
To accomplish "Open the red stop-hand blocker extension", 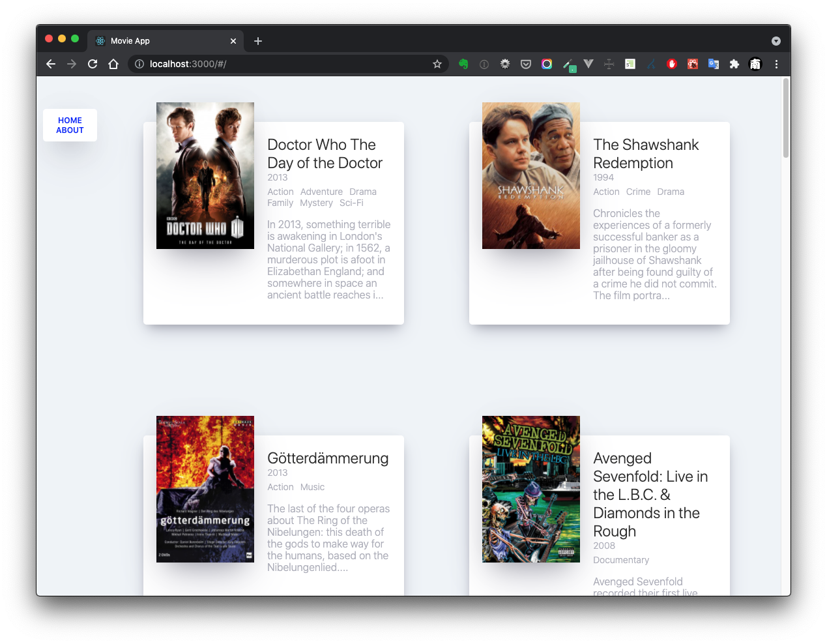I will (x=672, y=64).
